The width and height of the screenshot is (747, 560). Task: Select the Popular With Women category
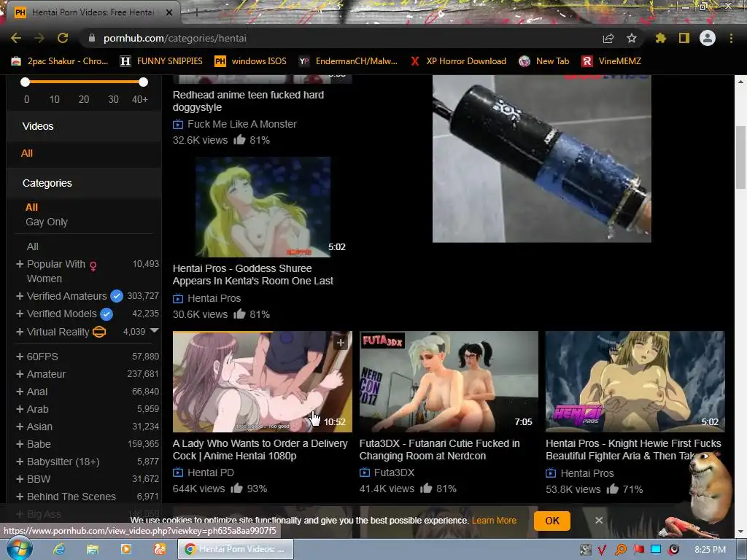click(x=56, y=271)
